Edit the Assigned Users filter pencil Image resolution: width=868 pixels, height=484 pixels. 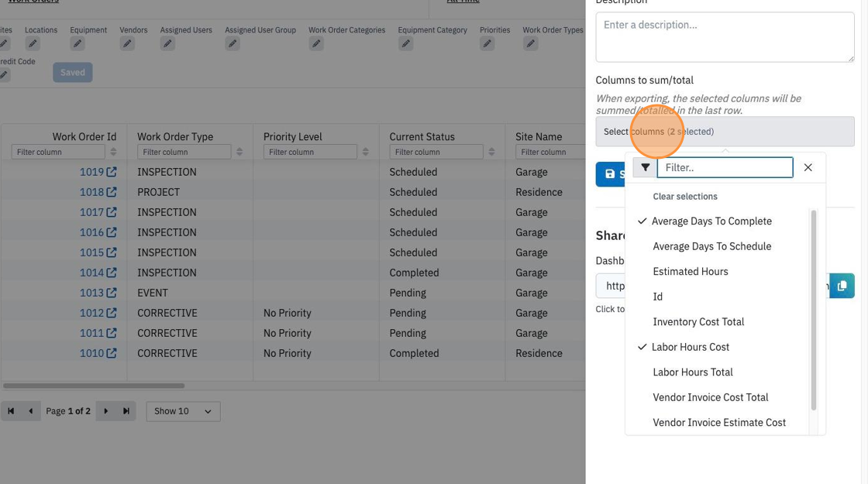167,43
